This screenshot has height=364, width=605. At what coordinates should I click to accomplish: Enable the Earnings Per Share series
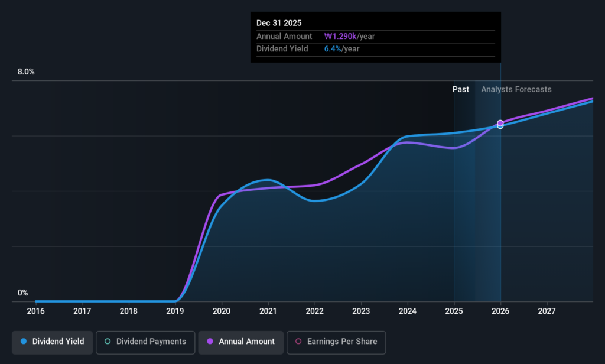point(336,342)
